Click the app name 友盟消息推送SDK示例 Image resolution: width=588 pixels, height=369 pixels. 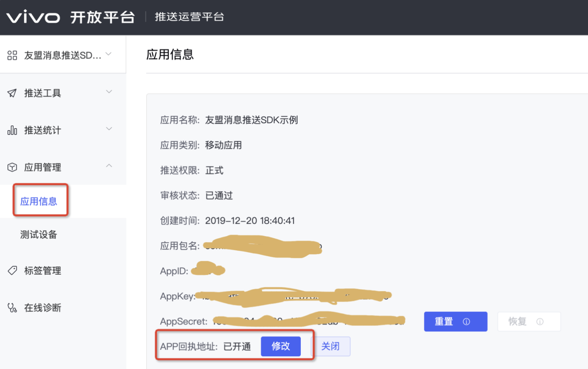pos(251,120)
